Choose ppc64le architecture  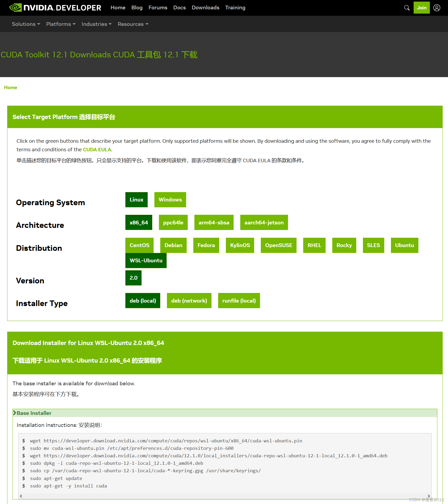click(173, 223)
